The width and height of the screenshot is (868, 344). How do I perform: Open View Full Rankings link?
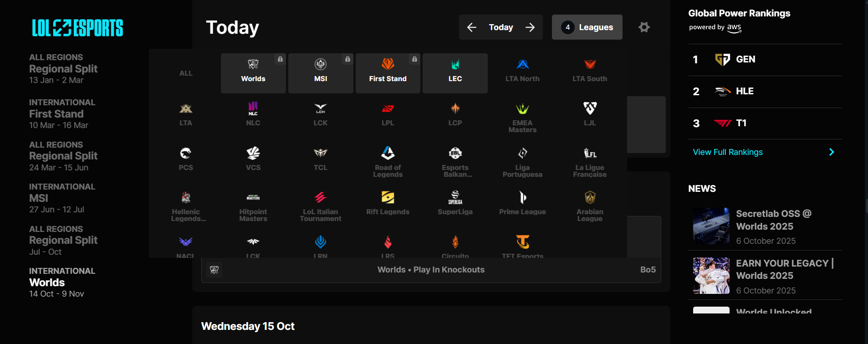click(728, 152)
